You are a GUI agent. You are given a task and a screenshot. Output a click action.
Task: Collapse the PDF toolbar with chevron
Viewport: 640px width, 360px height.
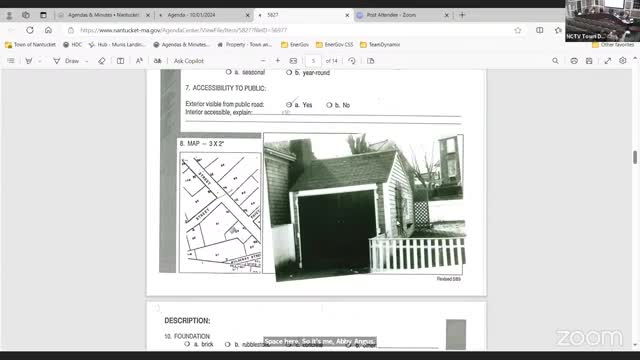(x=635, y=59)
